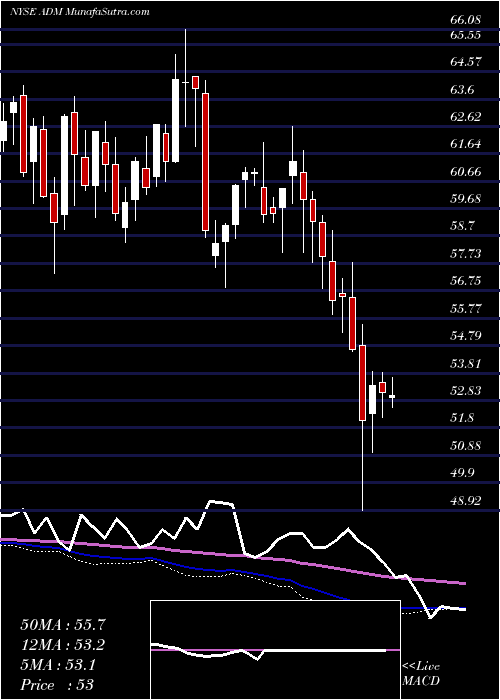Click the 61.64 price axis label

coord(466,144)
